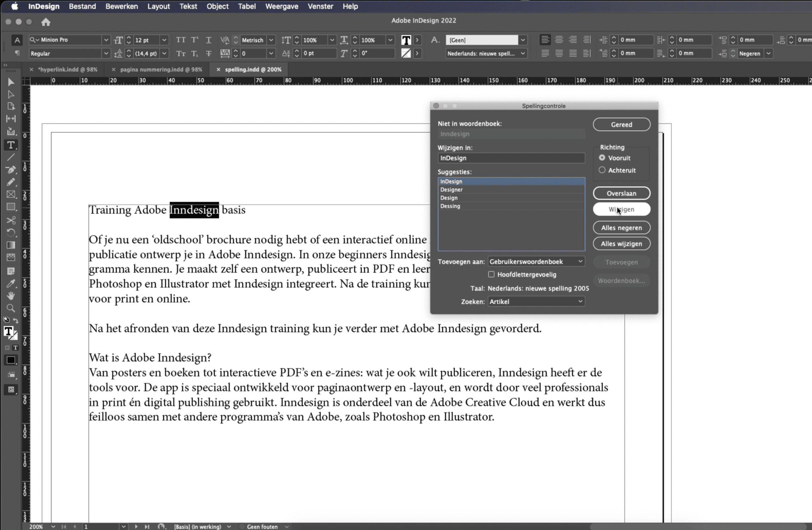Select the Page tool
The height and width of the screenshot is (530, 812).
(x=11, y=106)
